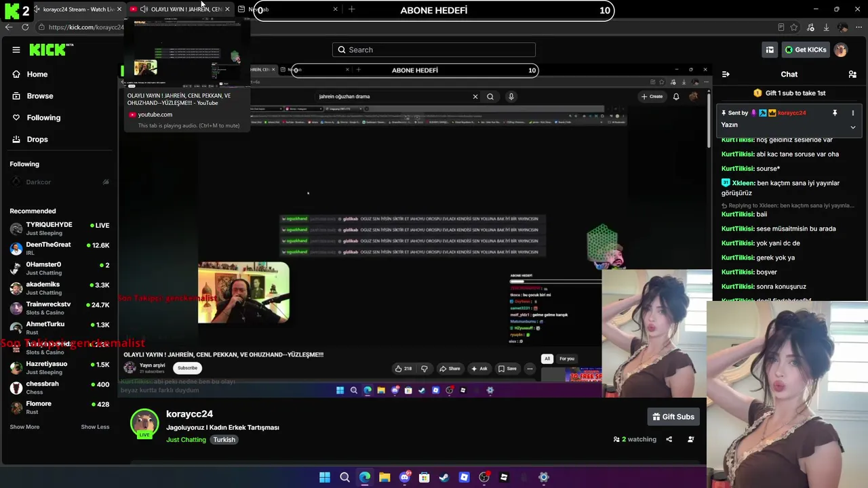Open Darkcor in the Following list
The width and height of the screenshot is (868, 488).
click(60, 182)
